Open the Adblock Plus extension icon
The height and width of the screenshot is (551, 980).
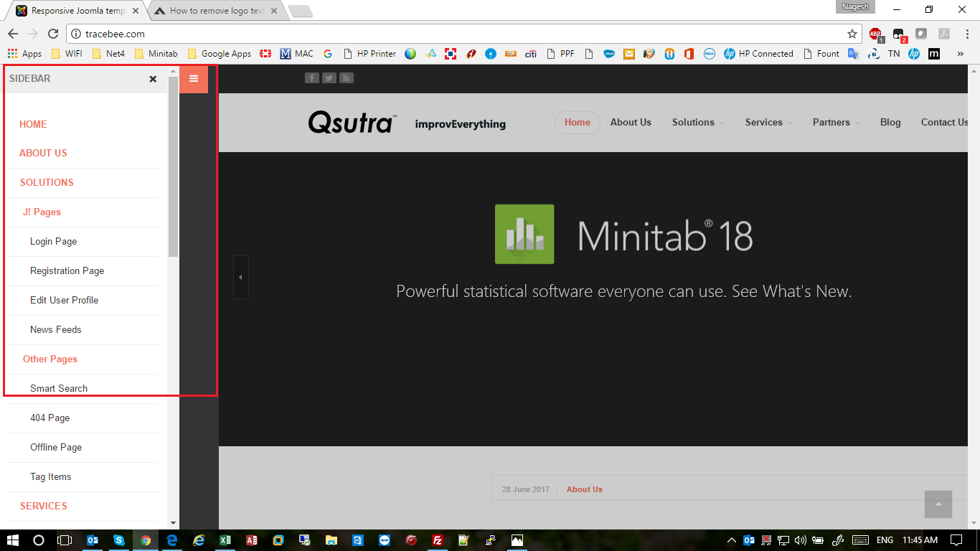pyautogui.click(x=876, y=34)
